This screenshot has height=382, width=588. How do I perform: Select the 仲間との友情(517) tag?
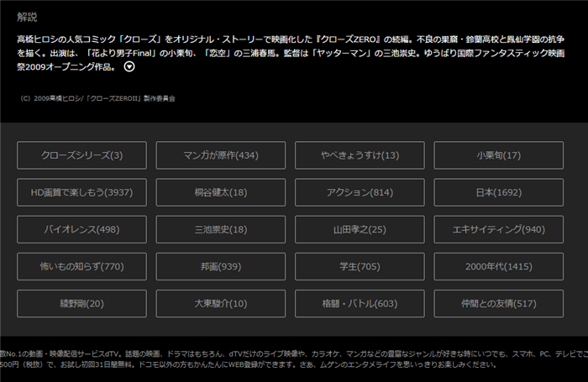coord(498,303)
